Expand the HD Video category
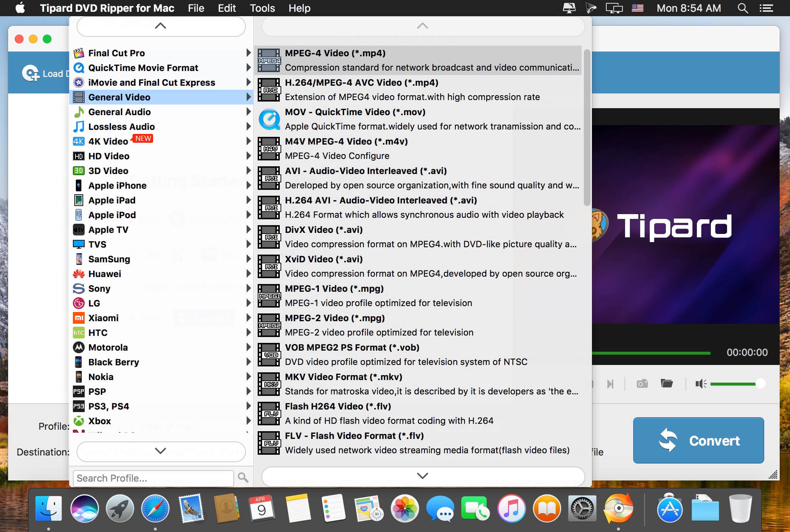790x532 pixels. pyautogui.click(x=161, y=156)
